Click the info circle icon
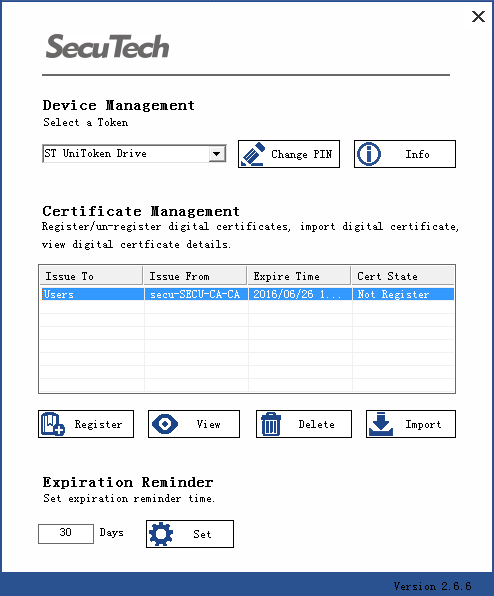The height and width of the screenshot is (596, 494). click(x=368, y=154)
